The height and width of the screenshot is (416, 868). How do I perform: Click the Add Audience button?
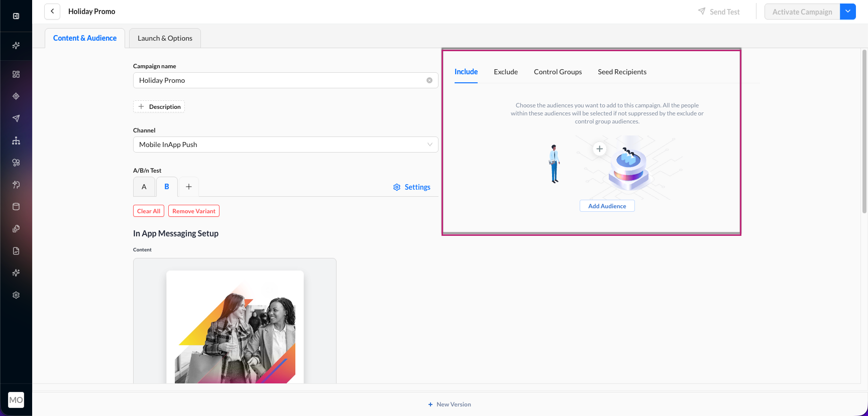click(x=607, y=206)
